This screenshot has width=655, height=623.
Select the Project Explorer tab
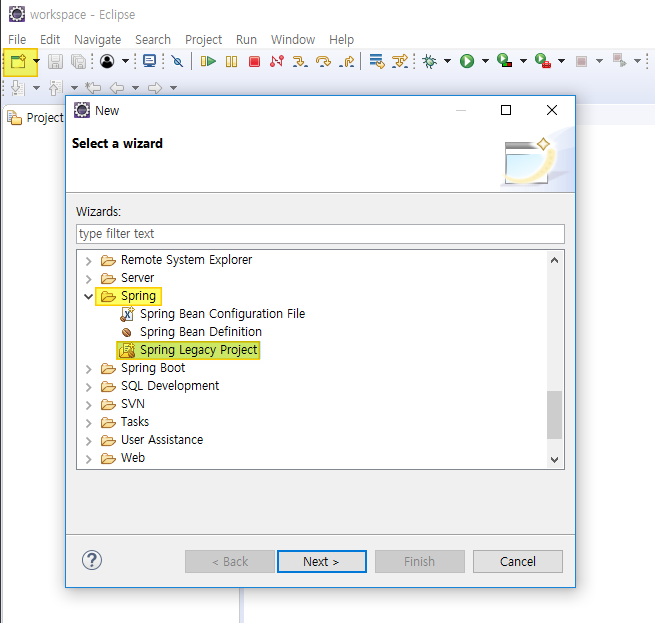pos(36,118)
